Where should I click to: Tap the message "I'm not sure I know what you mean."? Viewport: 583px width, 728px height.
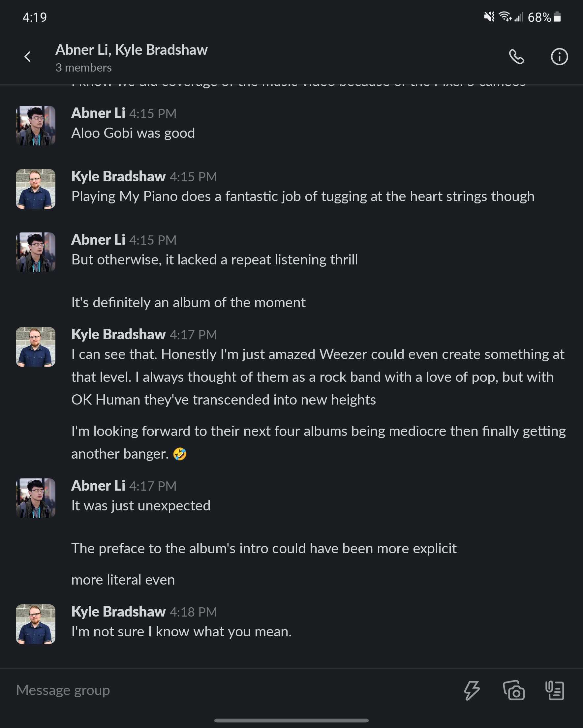click(x=181, y=631)
